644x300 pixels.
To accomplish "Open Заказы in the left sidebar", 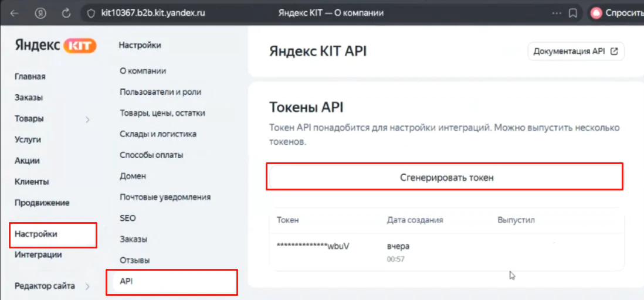I will click(29, 98).
